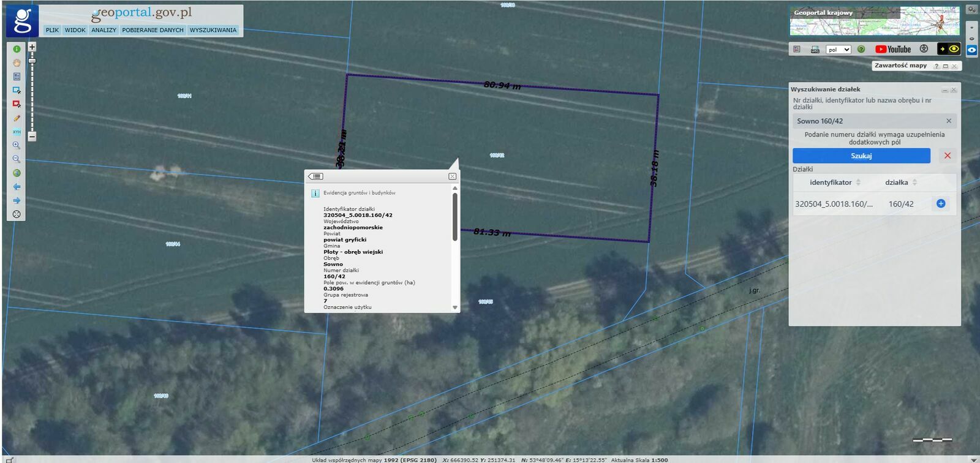The height and width of the screenshot is (463, 980).
Task: Click the status bar expand arrow bottom right
Action: [x=973, y=459]
